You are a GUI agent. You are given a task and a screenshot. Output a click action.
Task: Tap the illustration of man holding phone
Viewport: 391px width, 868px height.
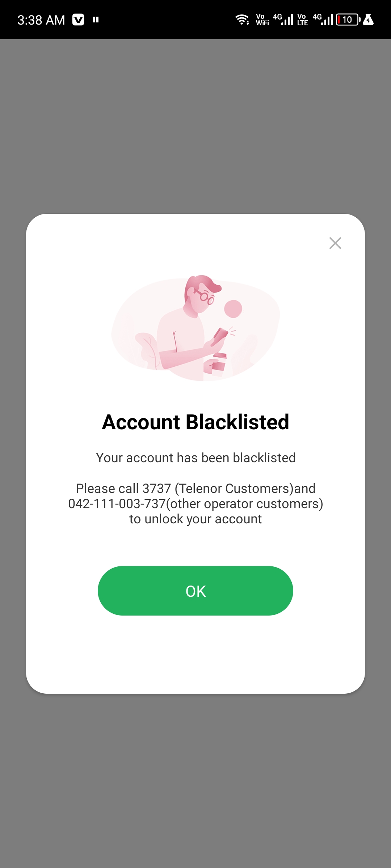click(195, 328)
